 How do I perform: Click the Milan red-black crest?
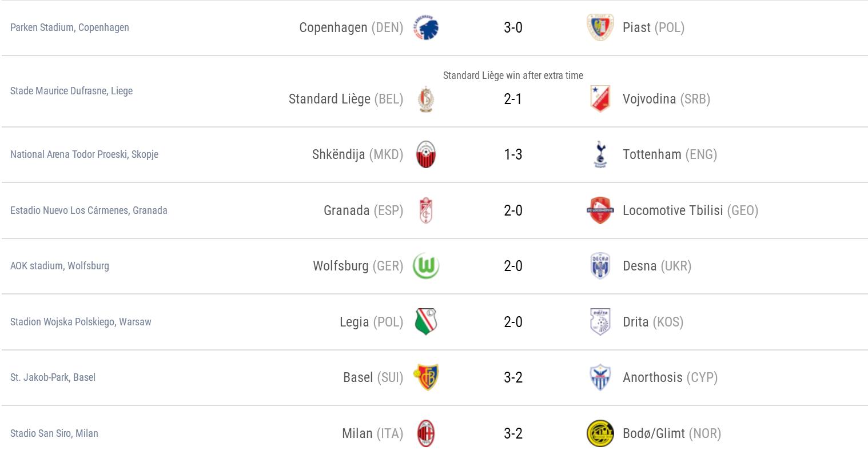click(x=426, y=433)
